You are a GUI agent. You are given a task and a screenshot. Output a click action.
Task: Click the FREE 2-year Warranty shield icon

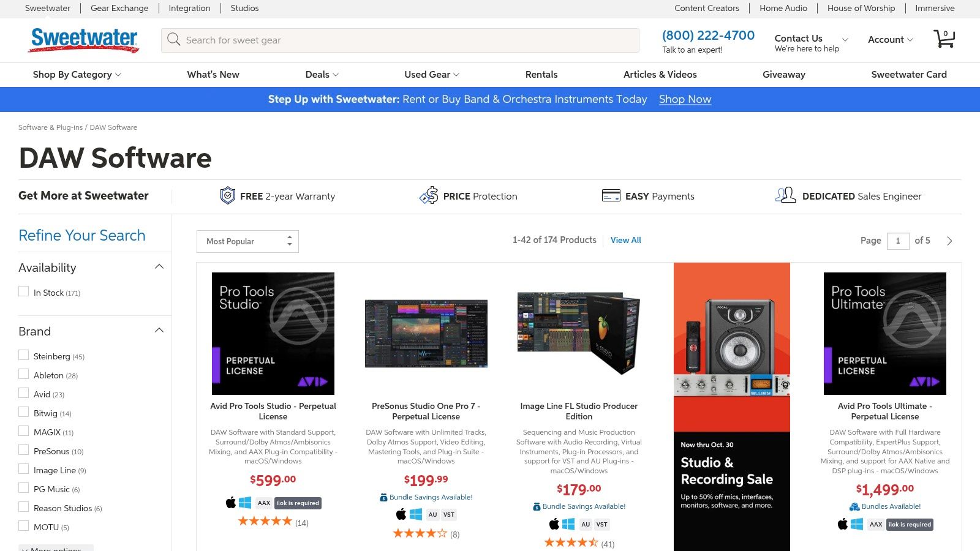tap(228, 196)
